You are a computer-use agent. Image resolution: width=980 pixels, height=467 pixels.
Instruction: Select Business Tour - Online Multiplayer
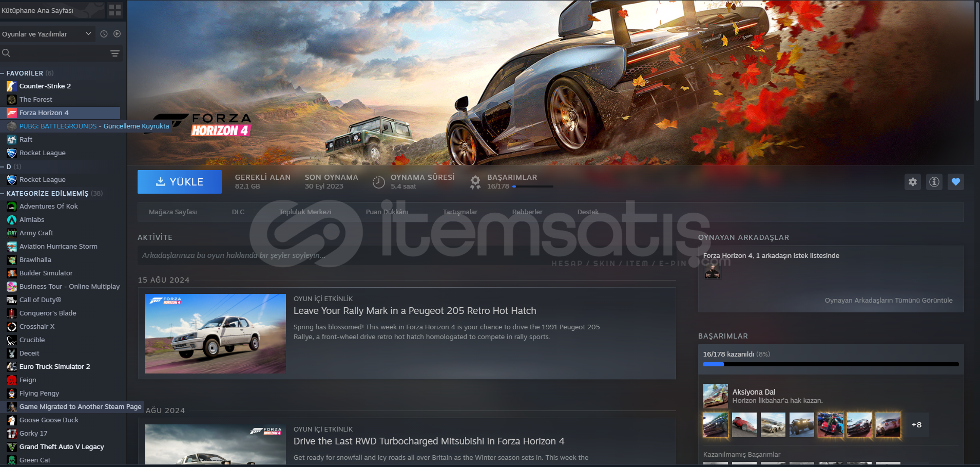60,287
